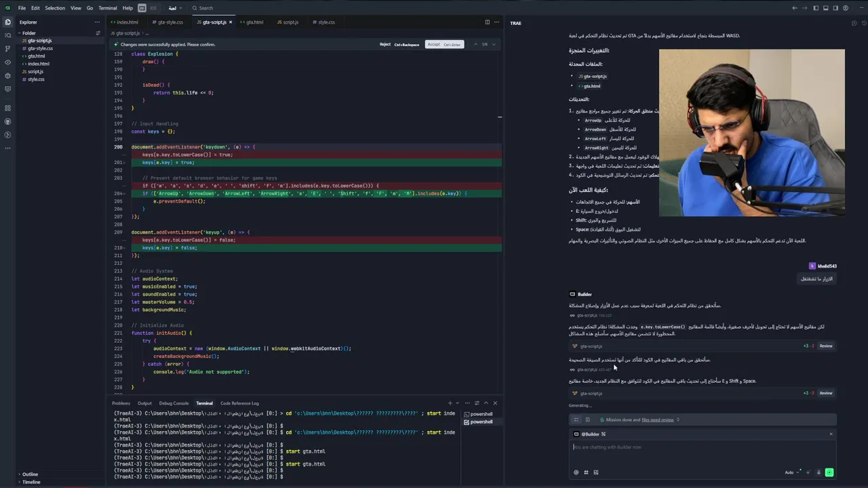Viewport: 868px width, 488px height.
Task: Click the green stop generation button
Action: click(x=829, y=472)
